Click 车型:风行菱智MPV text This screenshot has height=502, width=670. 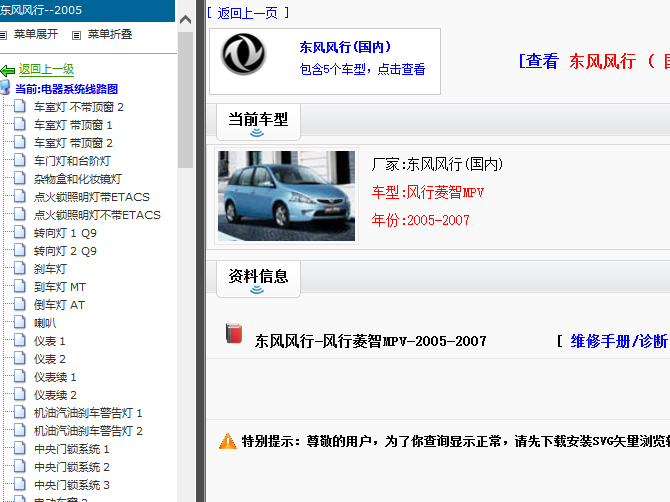427,192
